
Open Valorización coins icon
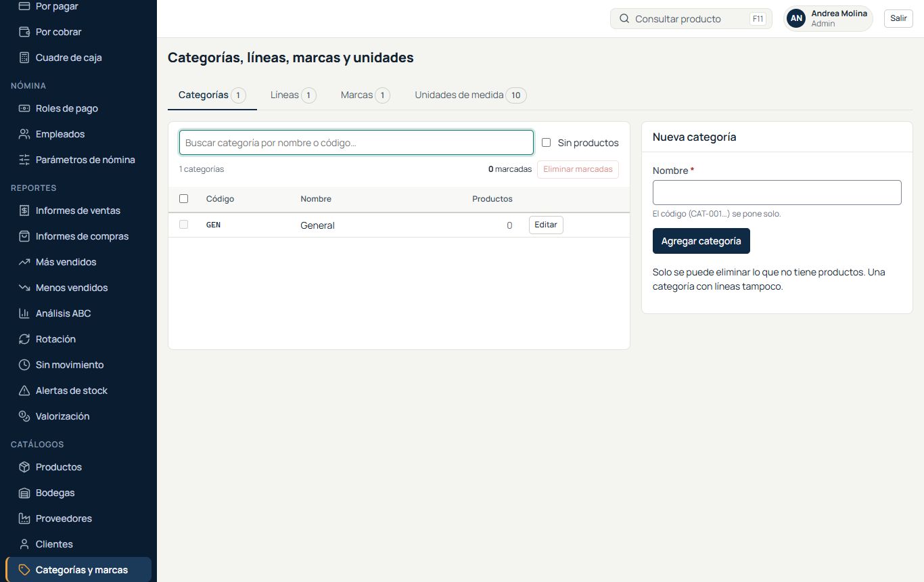(x=24, y=416)
